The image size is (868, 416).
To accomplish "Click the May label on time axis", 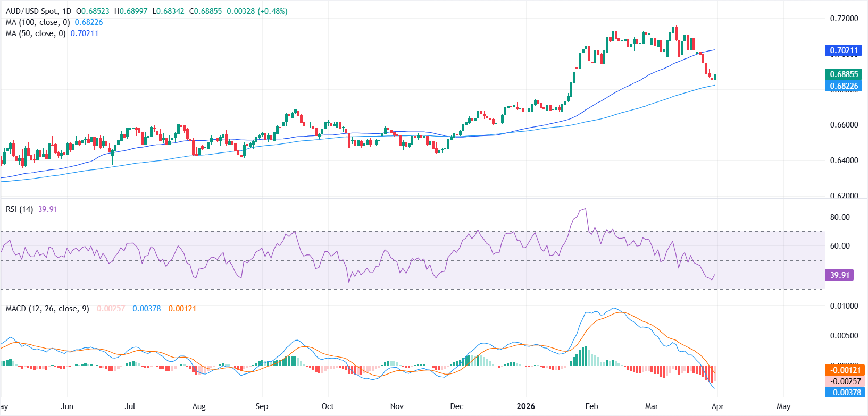I will click(x=783, y=406).
